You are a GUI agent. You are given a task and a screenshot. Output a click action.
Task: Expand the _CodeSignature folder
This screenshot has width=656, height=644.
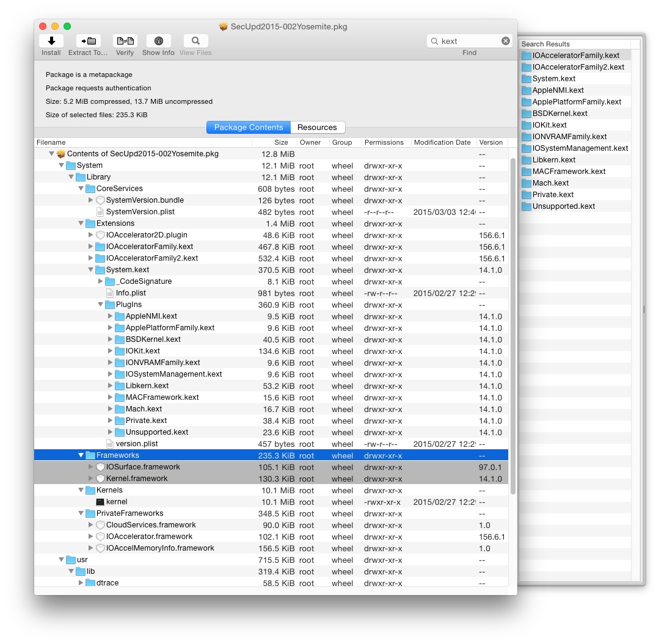click(100, 281)
